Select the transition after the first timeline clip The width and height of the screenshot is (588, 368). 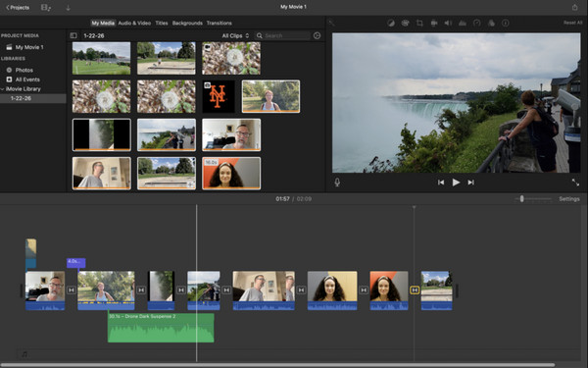(x=72, y=289)
